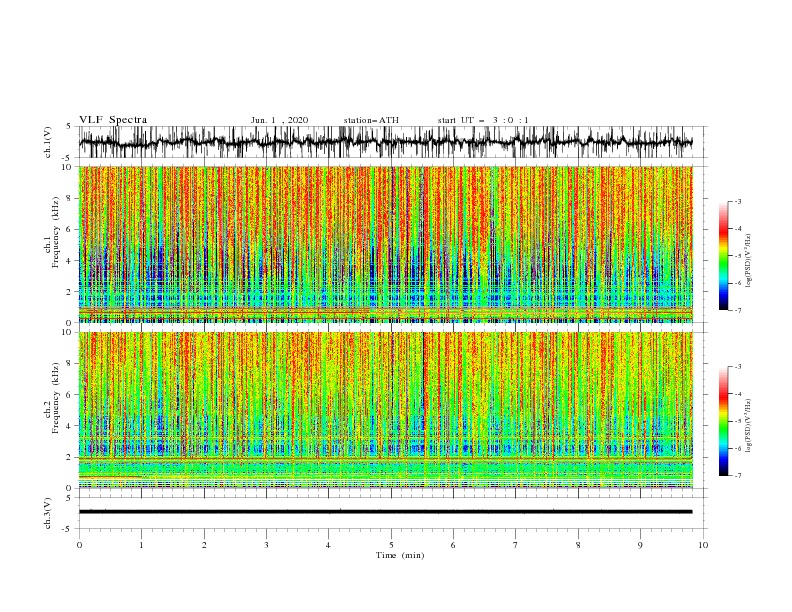Click time axis tick label "3"
792x612 pixels.
click(266, 545)
